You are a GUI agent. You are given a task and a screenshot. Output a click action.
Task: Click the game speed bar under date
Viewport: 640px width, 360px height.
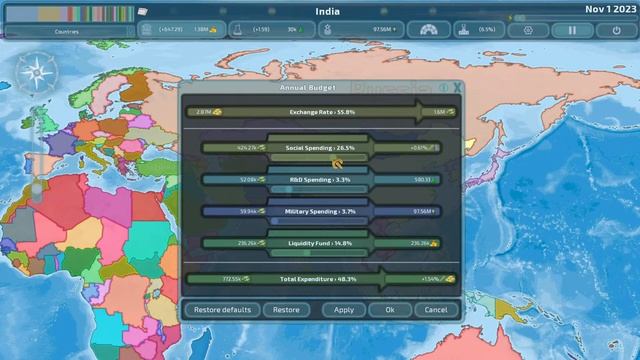575,18
